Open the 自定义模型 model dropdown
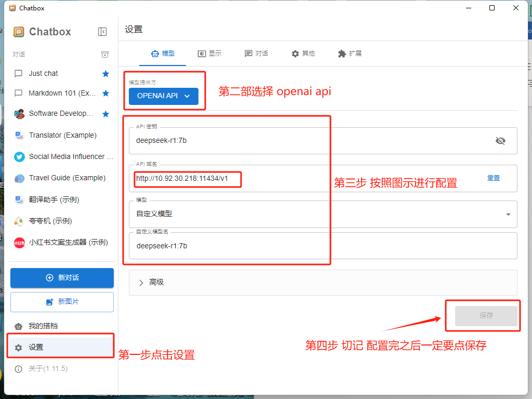The height and width of the screenshot is (399, 532). coord(323,214)
